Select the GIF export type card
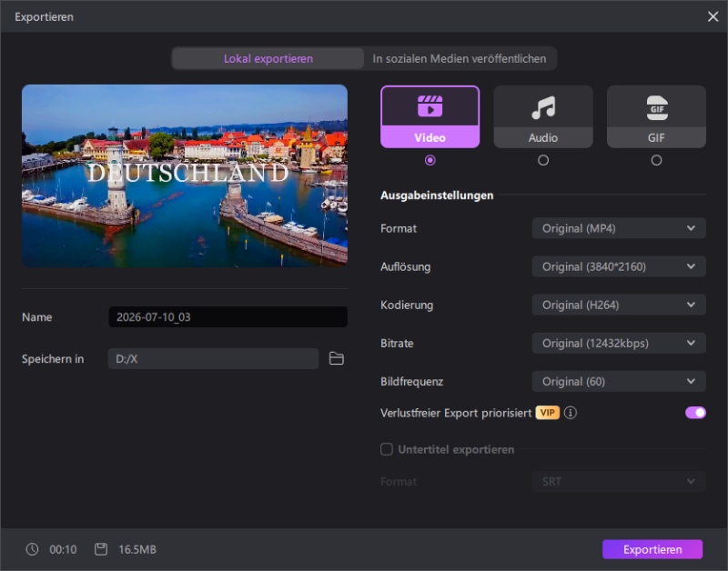Viewport: 728px width, 571px height. click(656, 117)
